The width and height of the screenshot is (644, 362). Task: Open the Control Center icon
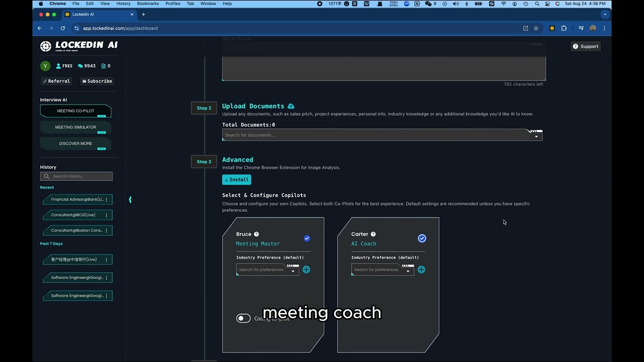click(x=547, y=4)
